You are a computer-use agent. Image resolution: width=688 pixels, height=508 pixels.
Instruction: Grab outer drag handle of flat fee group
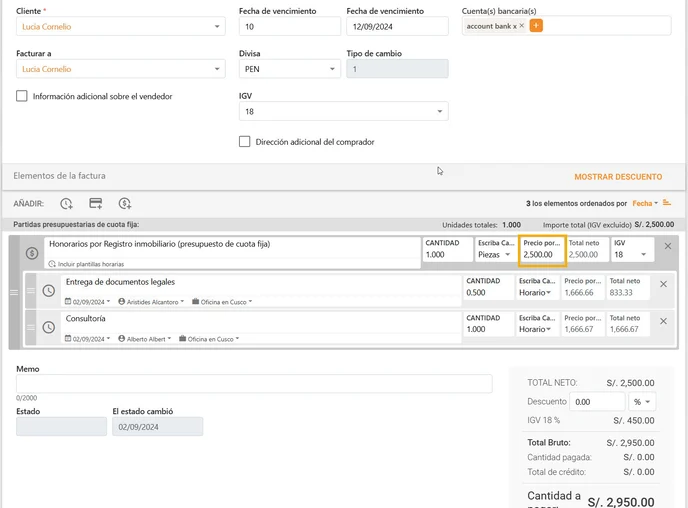coord(14,292)
